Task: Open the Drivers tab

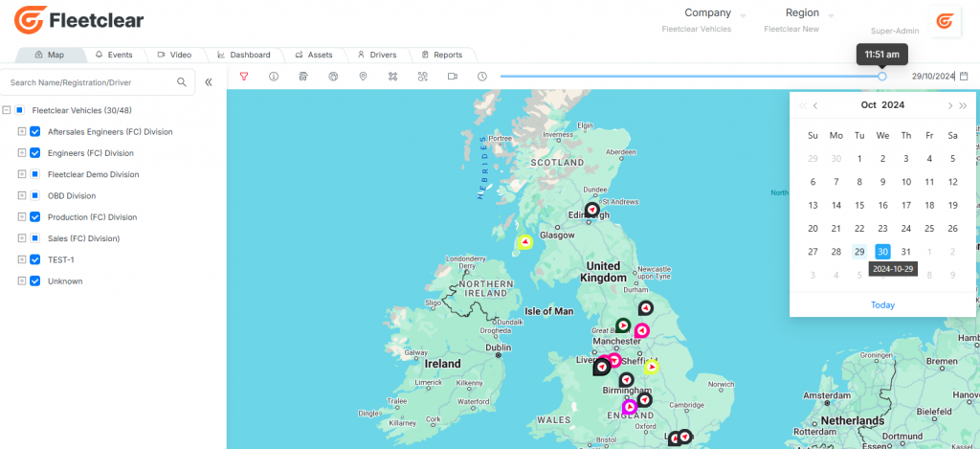Action: [x=377, y=55]
